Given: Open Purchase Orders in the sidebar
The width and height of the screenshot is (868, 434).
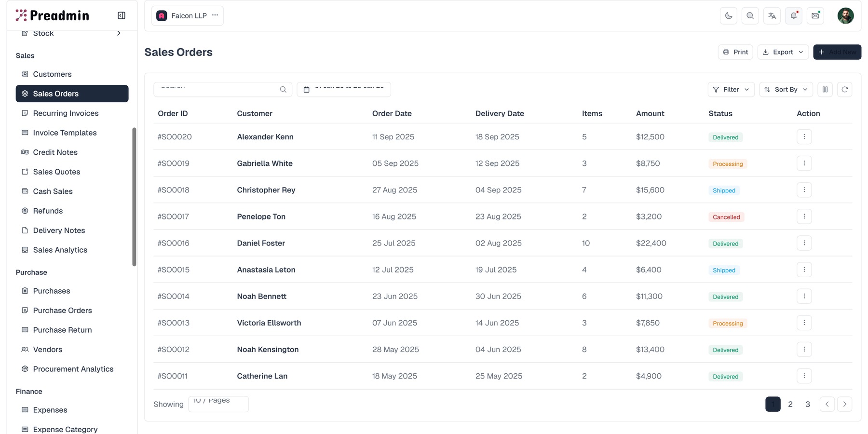Looking at the screenshot, I should coord(72,311).
